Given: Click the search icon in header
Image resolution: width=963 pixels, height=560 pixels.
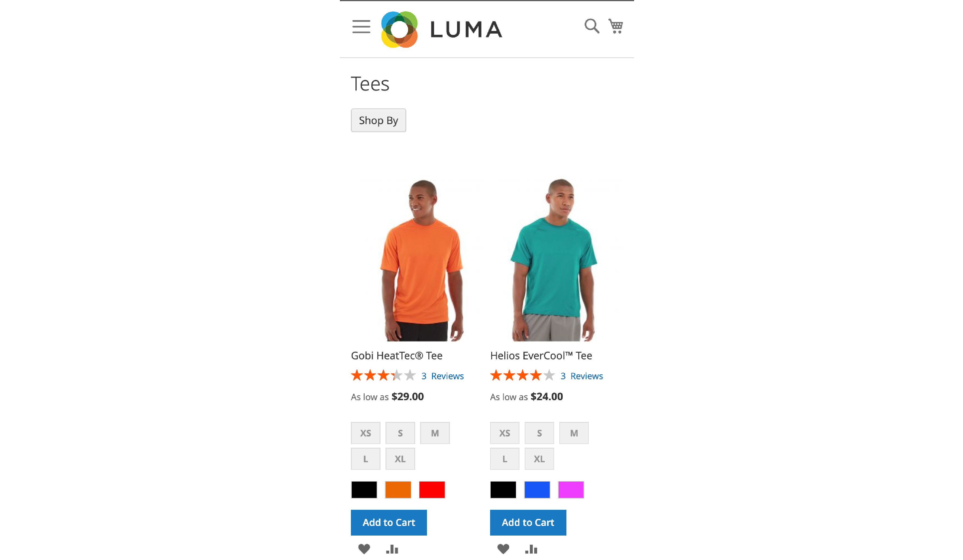Looking at the screenshot, I should 592,27.
